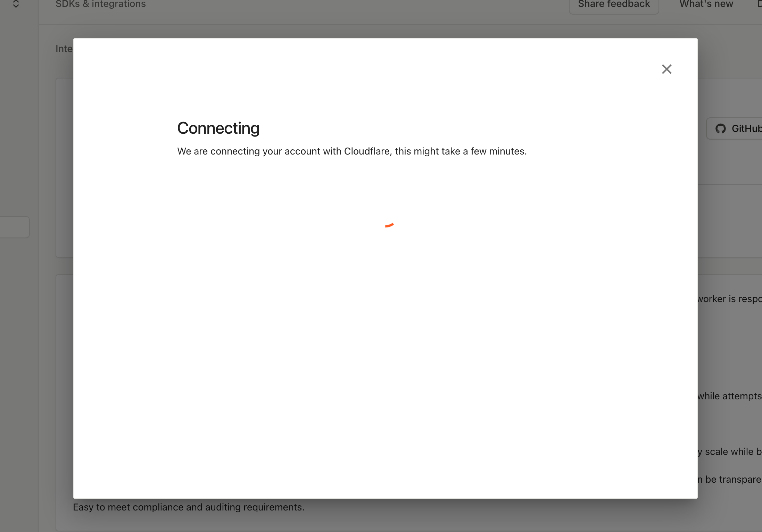
Task: Select the SDKs & integrations page heading
Action: pos(100,4)
